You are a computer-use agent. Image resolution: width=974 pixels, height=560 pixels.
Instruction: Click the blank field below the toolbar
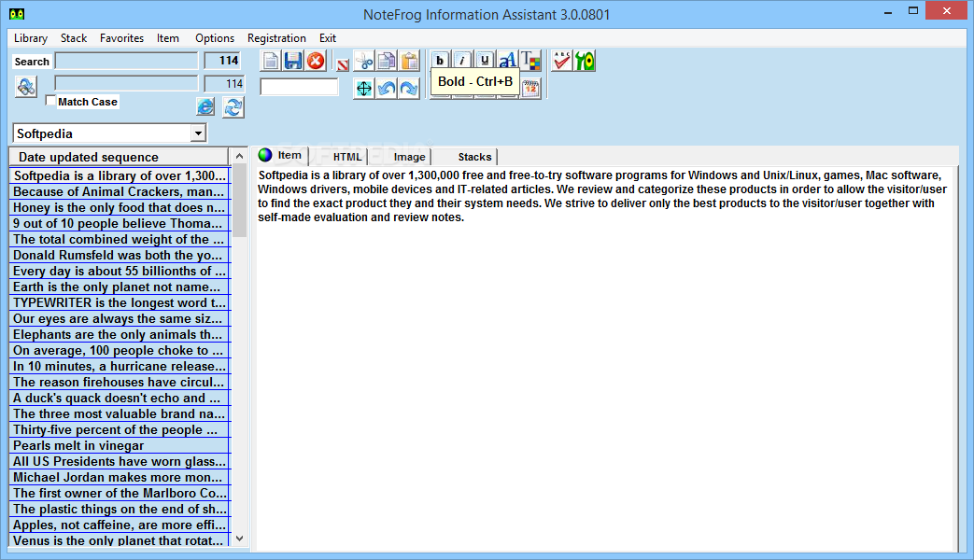[x=299, y=87]
